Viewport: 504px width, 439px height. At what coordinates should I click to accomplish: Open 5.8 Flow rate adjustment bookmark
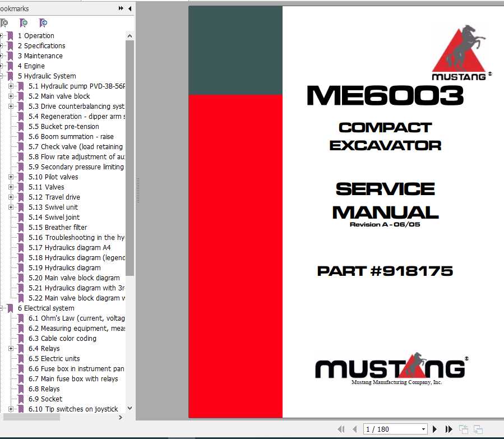tap(77, 156)
